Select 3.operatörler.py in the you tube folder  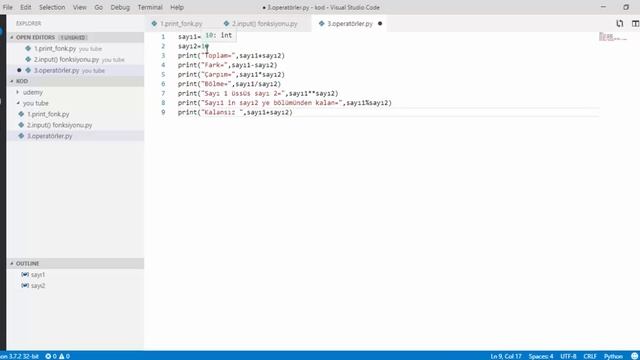(x=49, y=136)
